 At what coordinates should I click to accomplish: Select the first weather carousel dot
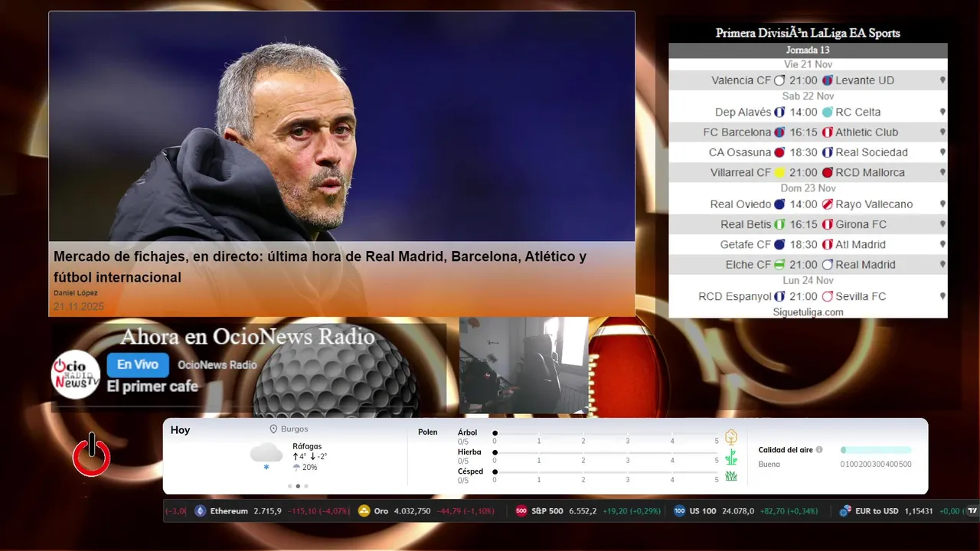click(289, 486)
